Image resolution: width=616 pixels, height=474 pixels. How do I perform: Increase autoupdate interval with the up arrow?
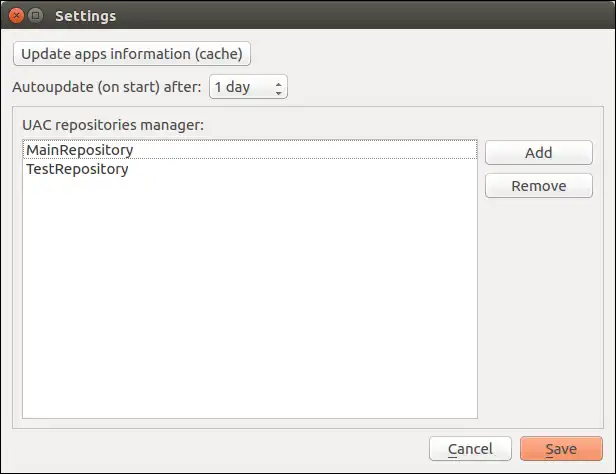278,83
